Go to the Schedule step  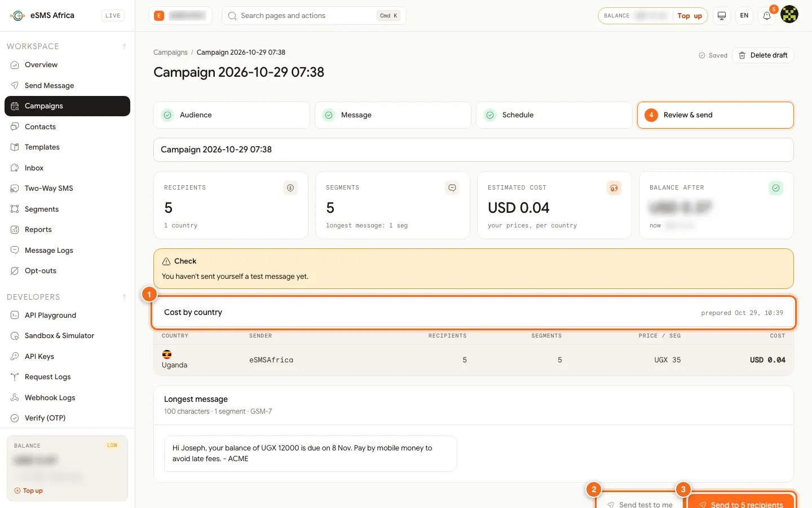[554, 115]
